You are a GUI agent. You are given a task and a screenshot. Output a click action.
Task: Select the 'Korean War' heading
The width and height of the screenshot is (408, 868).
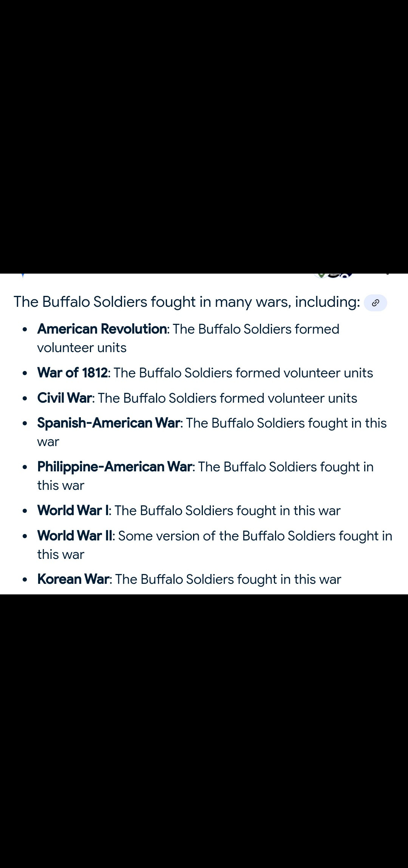[73, 579]
